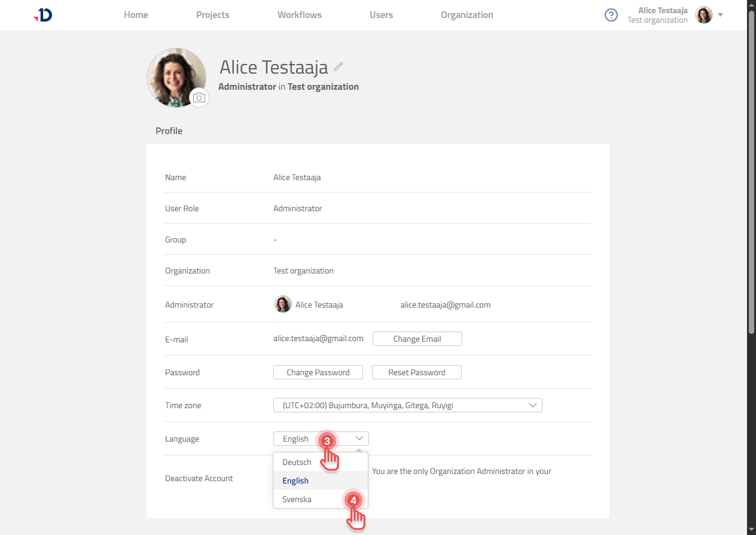This screenshot has width=756, height=535.
Task: Click the pencil icon to edit name
Action: click(339, 66)
